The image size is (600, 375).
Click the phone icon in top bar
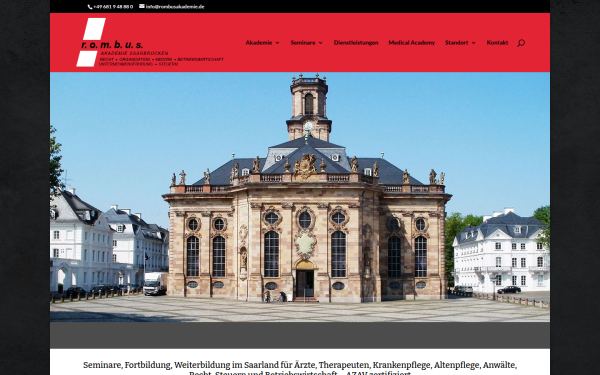point(90,7)
